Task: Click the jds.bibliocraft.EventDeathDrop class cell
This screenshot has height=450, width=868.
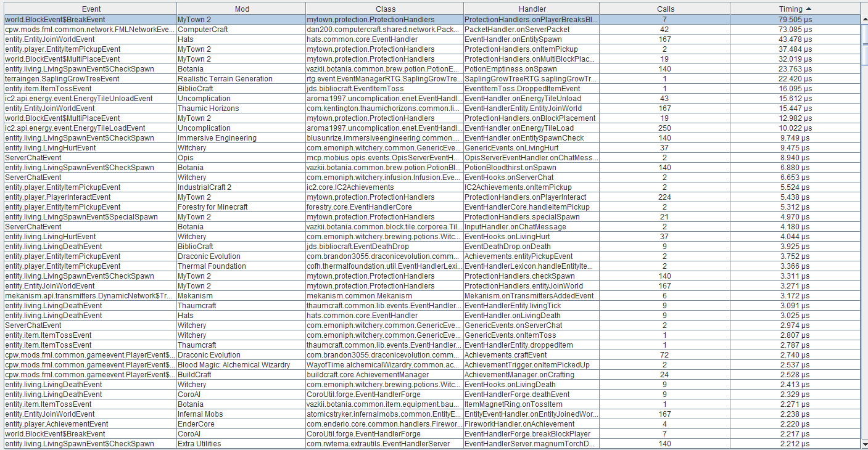Action: coord(384,247)
